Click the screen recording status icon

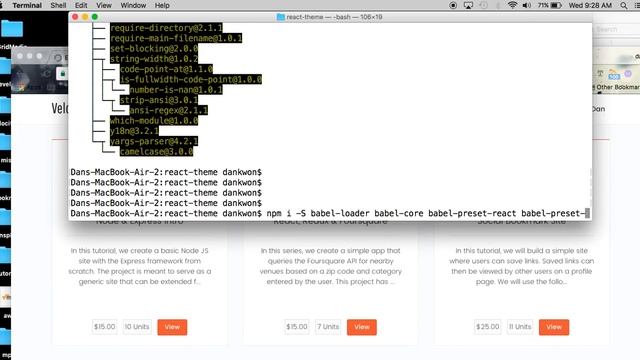coord(453,5)
